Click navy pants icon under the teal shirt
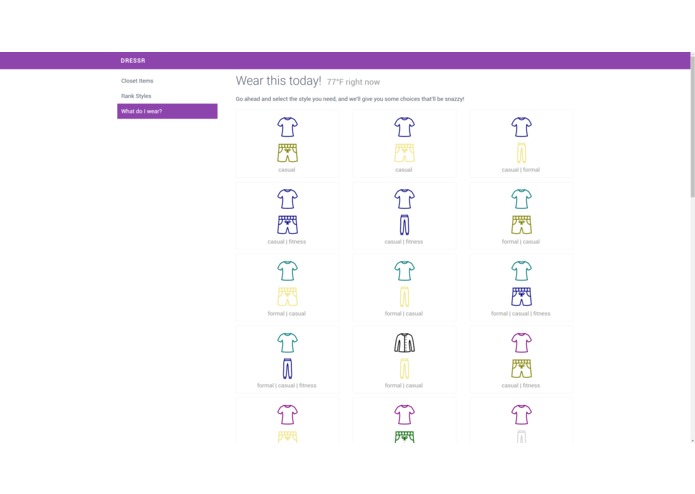 287,368
